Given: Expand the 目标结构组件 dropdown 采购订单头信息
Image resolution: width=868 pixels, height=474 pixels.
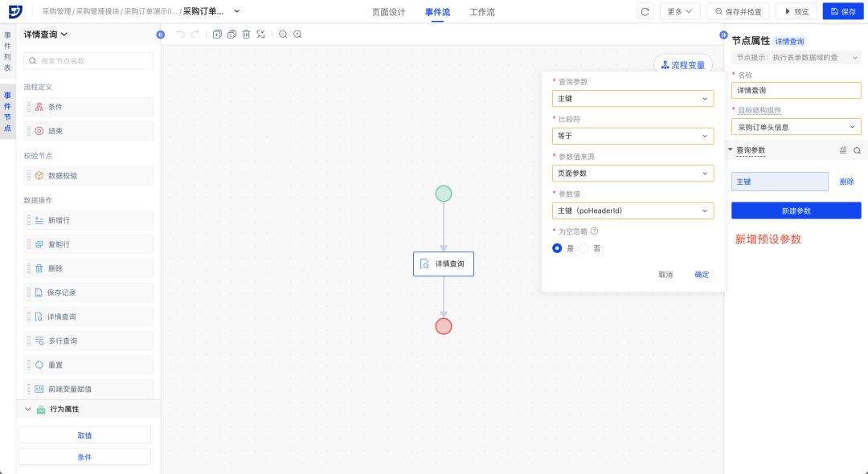Looking at the screenshot, I should coord(796,127).
